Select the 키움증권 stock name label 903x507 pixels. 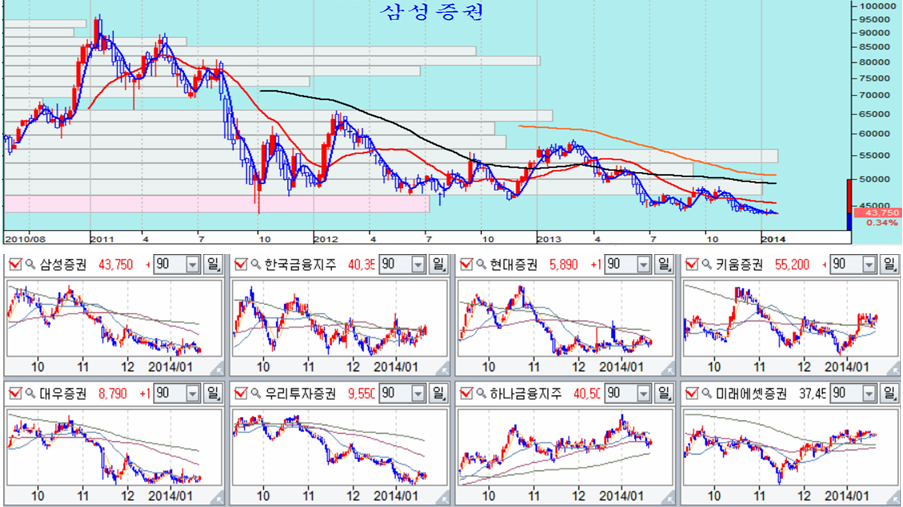click(739, 264)
